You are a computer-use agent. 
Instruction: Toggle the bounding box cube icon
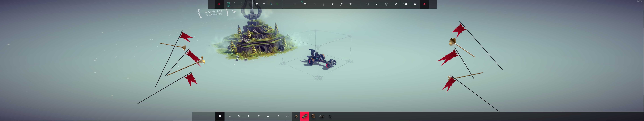(387, 4)
